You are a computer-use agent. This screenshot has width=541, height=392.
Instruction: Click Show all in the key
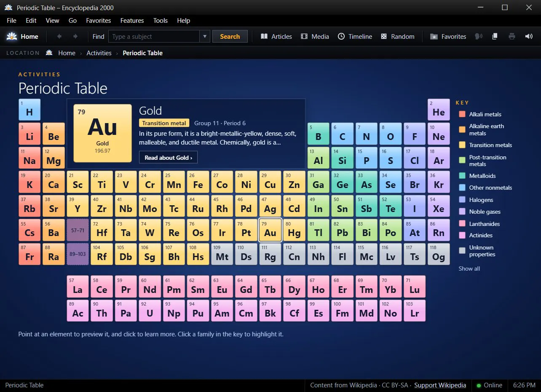pyautogui.click(x=469, y=268)
